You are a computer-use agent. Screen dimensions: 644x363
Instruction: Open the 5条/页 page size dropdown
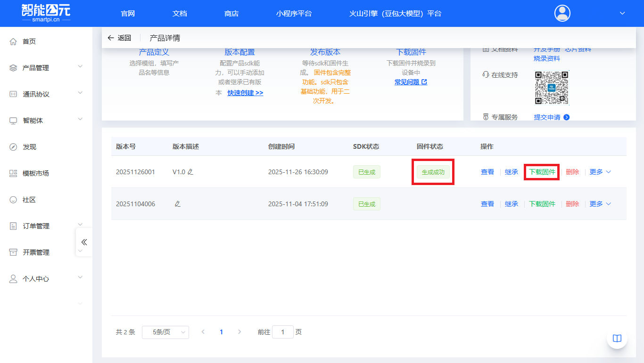[x=165, y=332]
